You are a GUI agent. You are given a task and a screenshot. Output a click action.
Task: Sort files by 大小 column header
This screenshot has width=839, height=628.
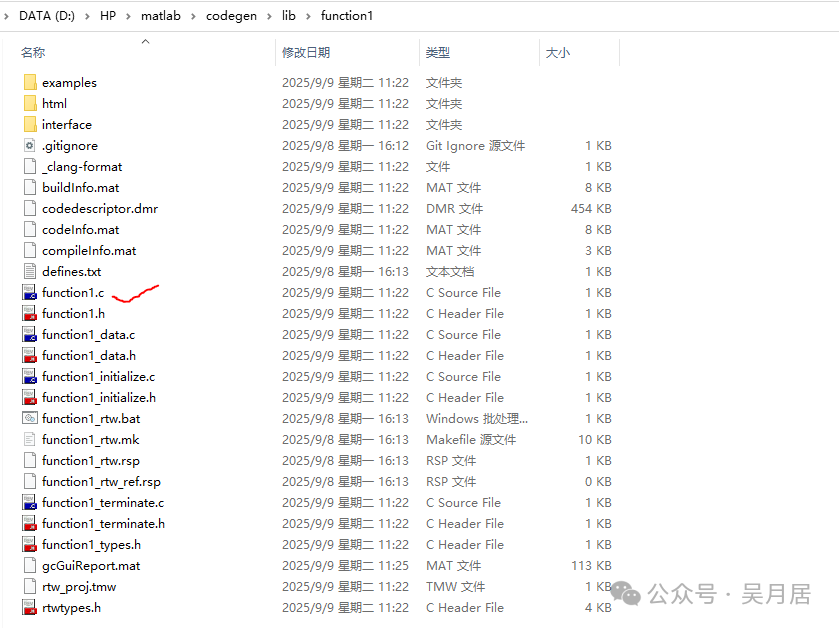coord(558,52)
